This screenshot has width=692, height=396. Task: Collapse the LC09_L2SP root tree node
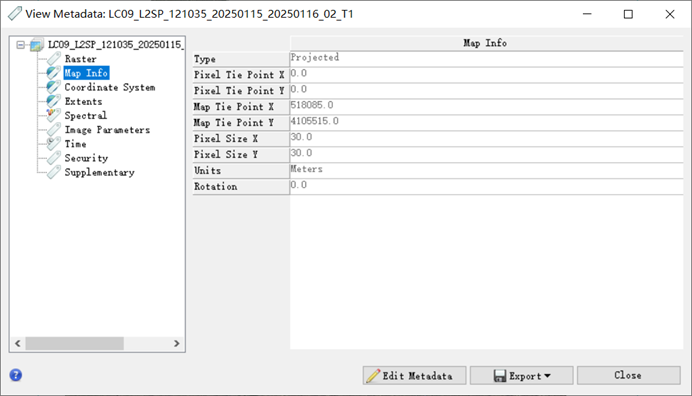click(20, 45)
